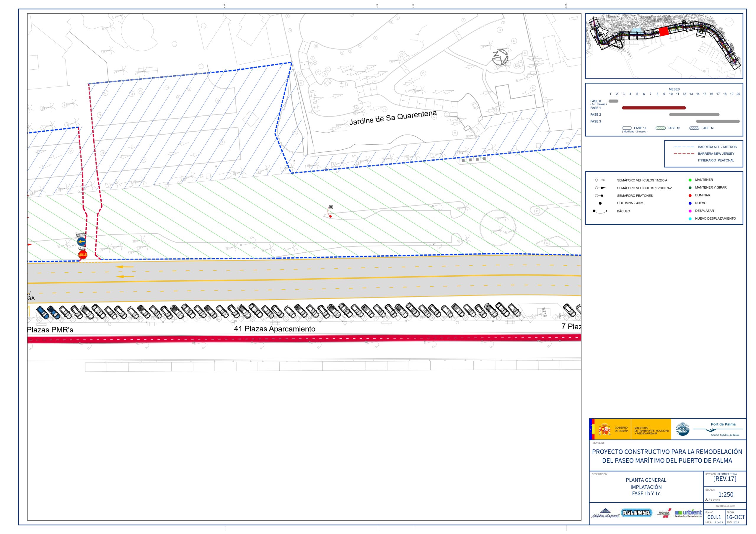Click the cyan Nuevo Desplazamiento legend dot
Image resolution: width=756 pixels, height=534 pixels.
point(690,219)
